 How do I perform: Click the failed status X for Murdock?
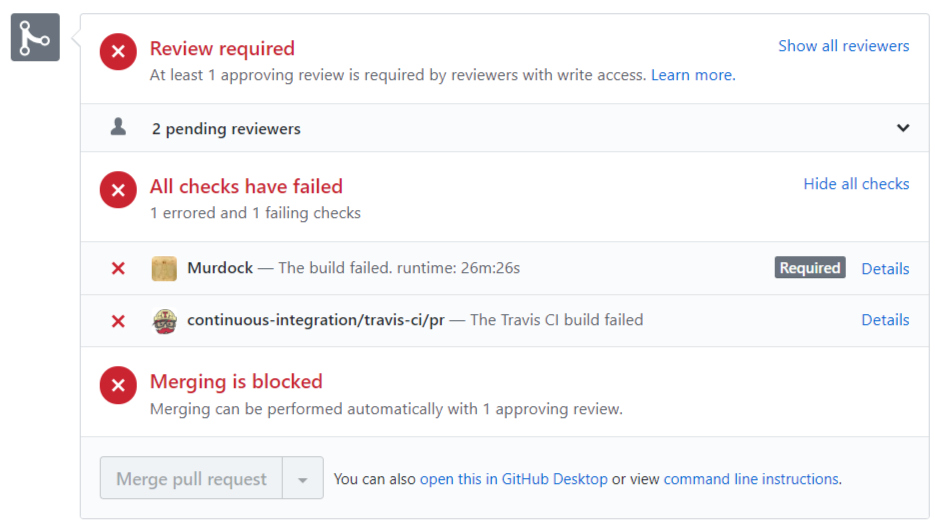coord(118,268)
